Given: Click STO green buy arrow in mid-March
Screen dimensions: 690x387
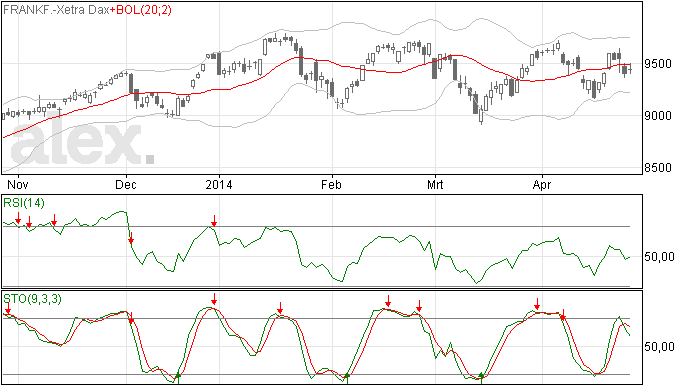Looking at the screenshot, I should [481, 378].
